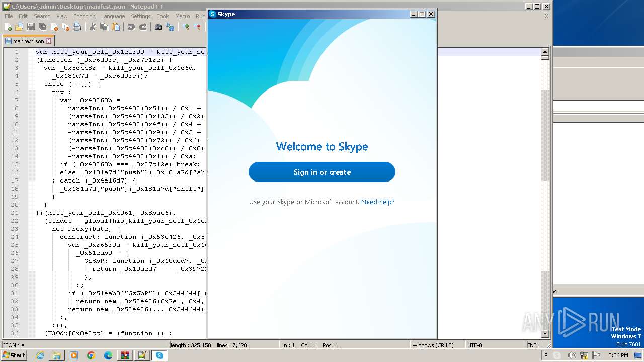Click code line 'while (!![]) {'
This screenshot has height=362, width=644.
(72, 84)
